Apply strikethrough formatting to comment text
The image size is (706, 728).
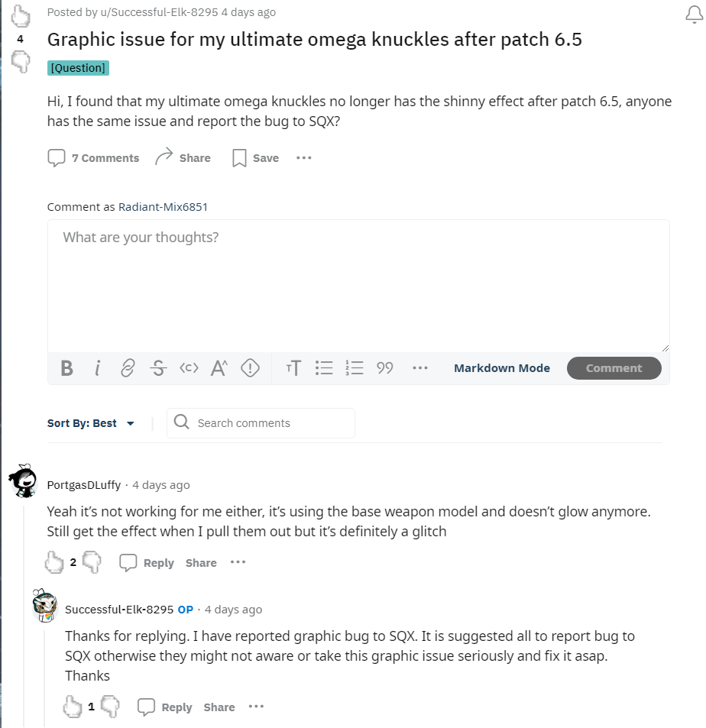coord(158,368)
